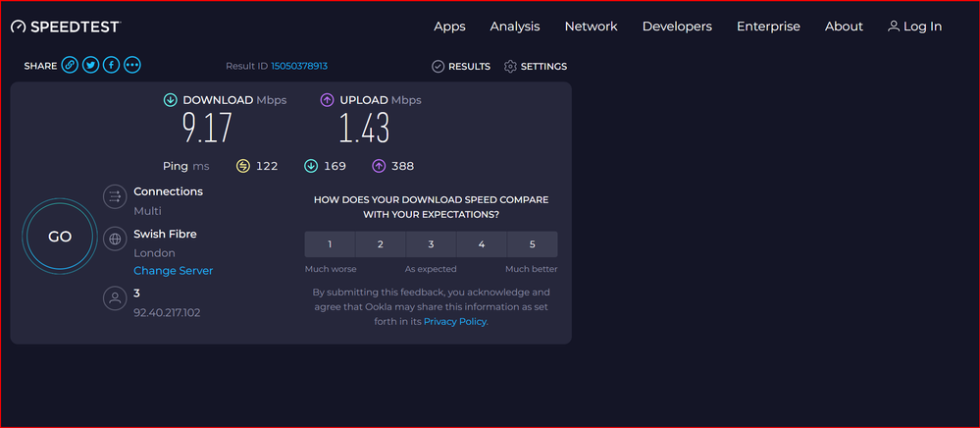Image resolution: width=980 pixels, height=428 pixels.
Task: Open the Network menu
Action: coord(592,27)
